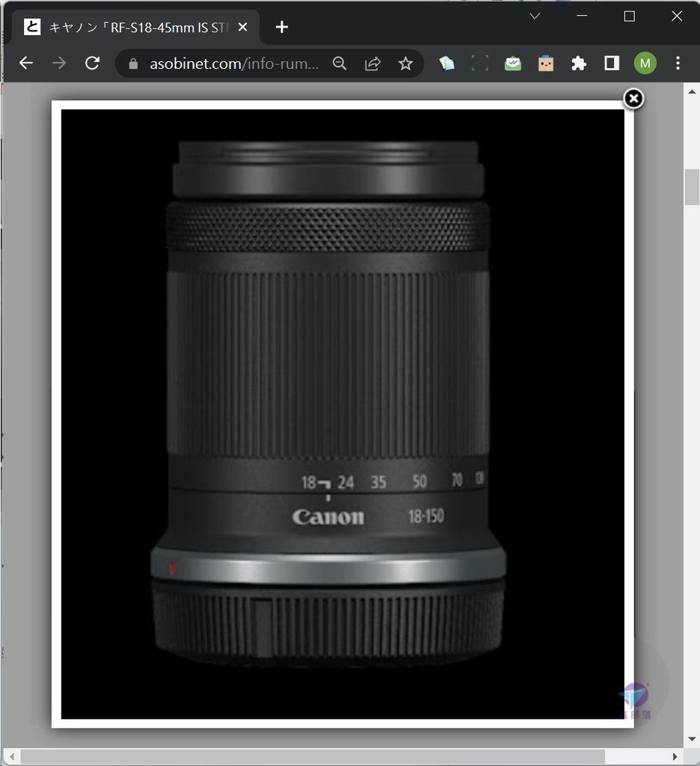Open the Extensions puzzle menu
Image resolution: width=700 pixels, height=766 pixels.
[579, 63]
